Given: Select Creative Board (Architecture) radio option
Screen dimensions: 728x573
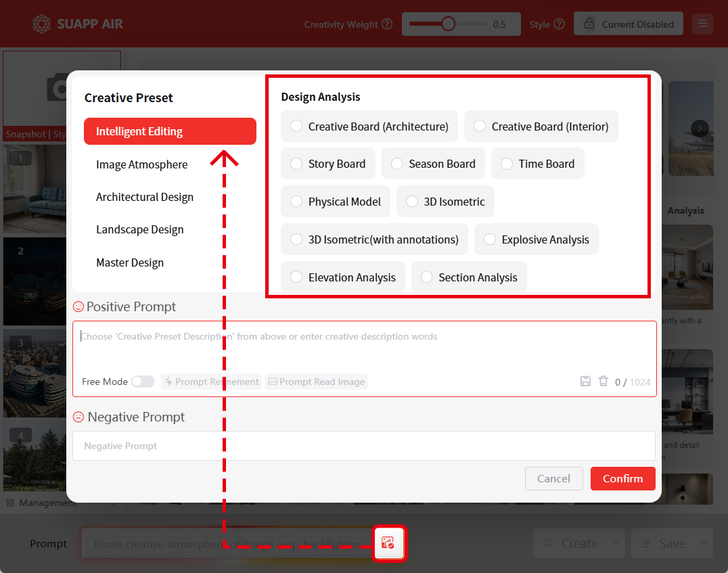Looking at the screenshot, I should [x=296, y=127].
